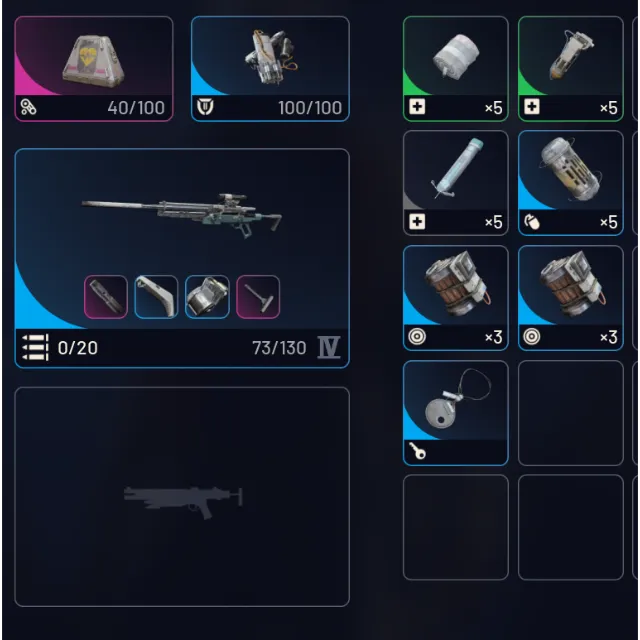Select the first pink barrel attachment slot
Viewport: 640px width, 640px height.
click(x=106, y=297)
